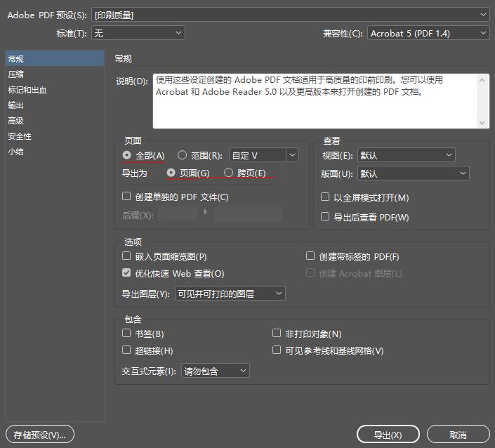Enable 创建带标签的 PDF(F) checkbox
The image size is (495, 448).
[310, 256]
